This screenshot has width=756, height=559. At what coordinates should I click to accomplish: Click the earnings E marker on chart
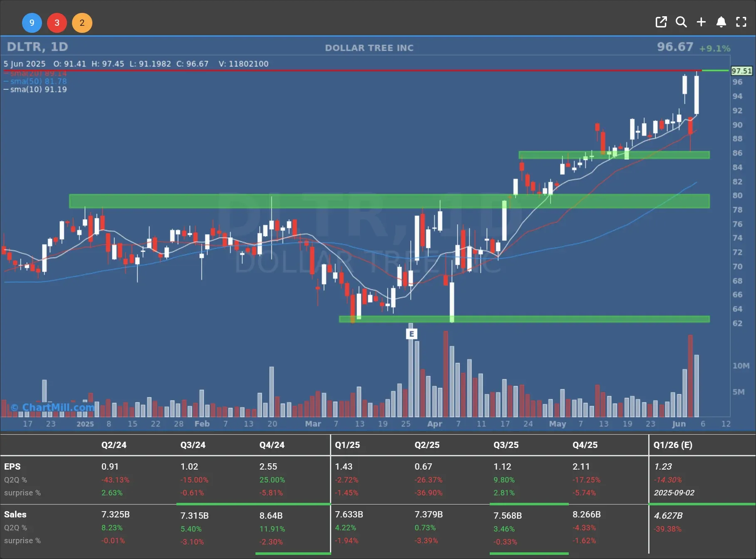[411, 334]
